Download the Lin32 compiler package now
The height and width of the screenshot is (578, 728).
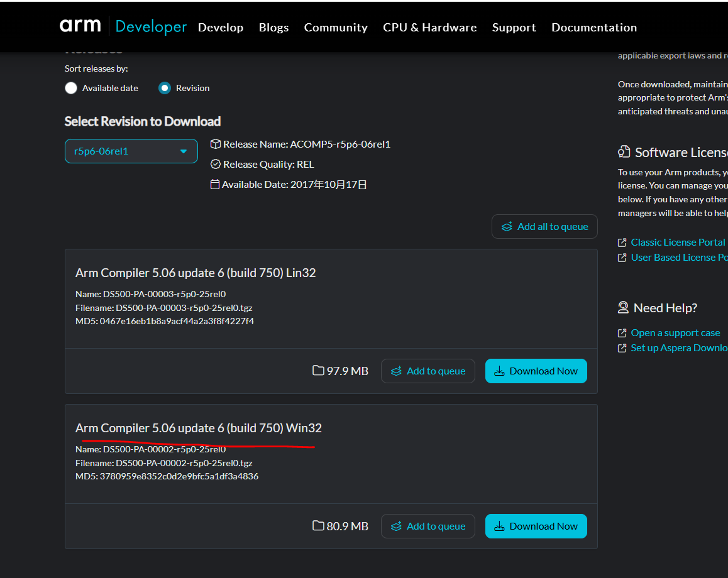pyautogui.click(x=536, y=371)
